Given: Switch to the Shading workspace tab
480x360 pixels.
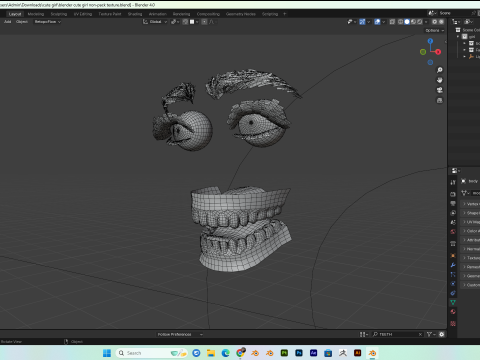Looking at the screenshot, I should click(x=135, y=14).
